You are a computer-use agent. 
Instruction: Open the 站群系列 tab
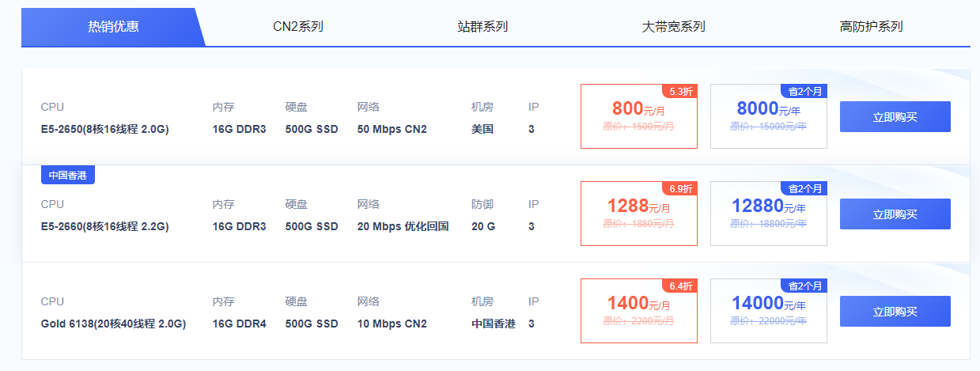[482, 26]
